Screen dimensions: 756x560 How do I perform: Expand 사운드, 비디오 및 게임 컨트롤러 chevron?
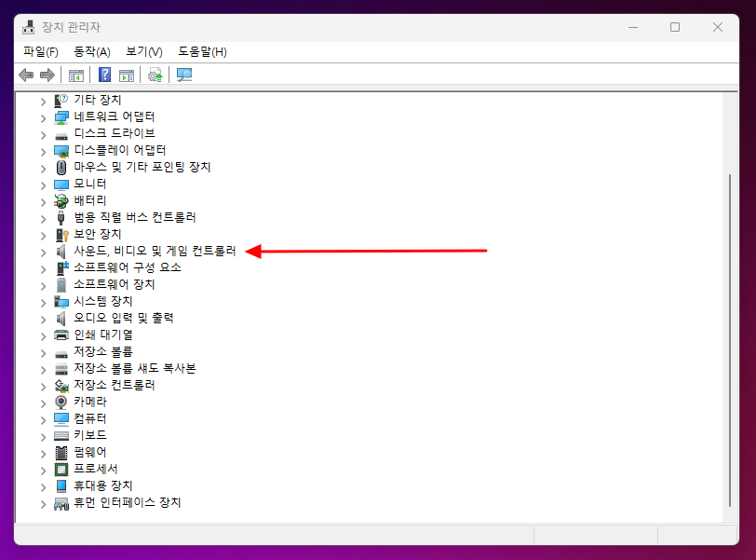[44, 253]
